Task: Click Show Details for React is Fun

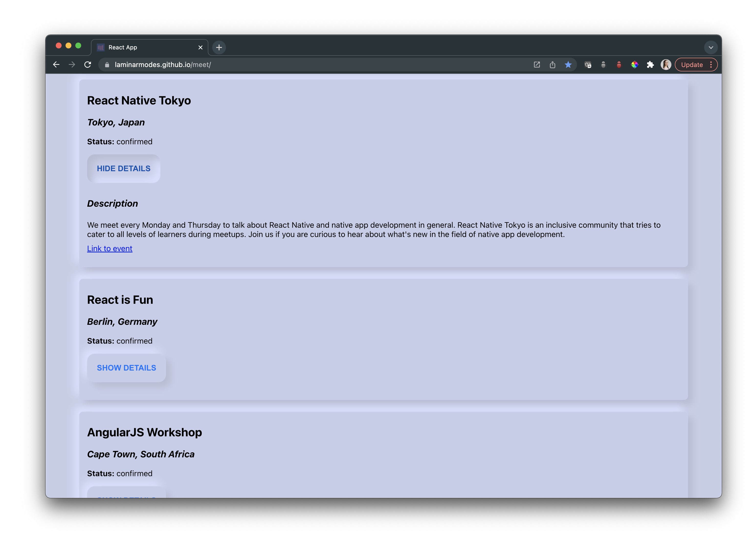Action: click(126, 368)
